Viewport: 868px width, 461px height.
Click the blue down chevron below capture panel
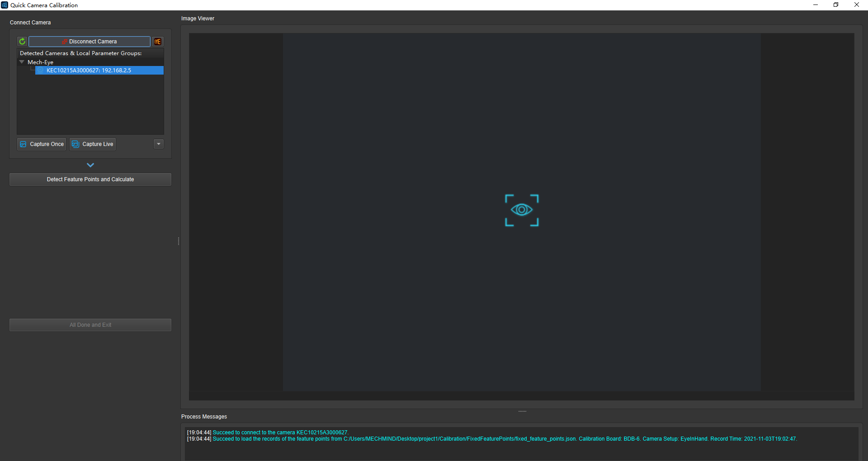pyautogui.click(x=90, y=165)
